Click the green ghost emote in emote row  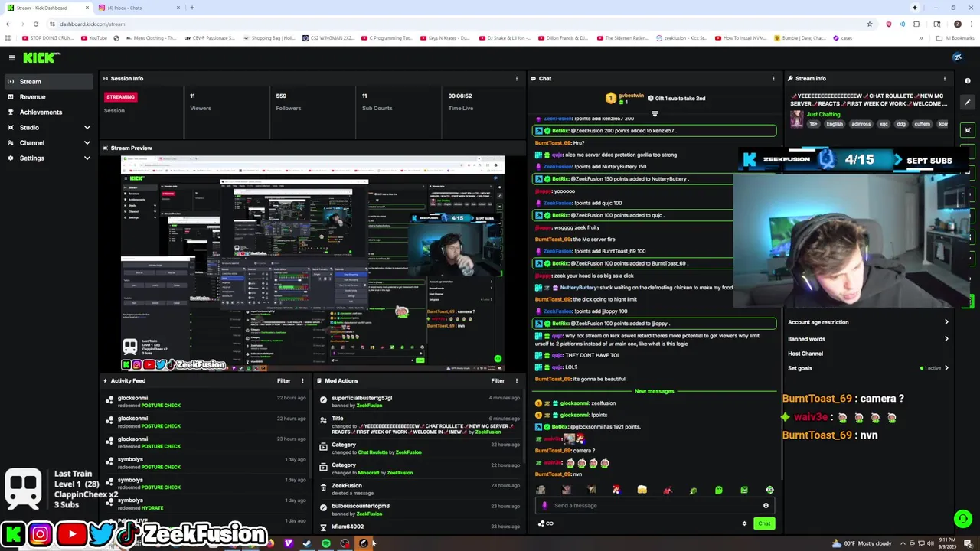click(x=718, y=490)
